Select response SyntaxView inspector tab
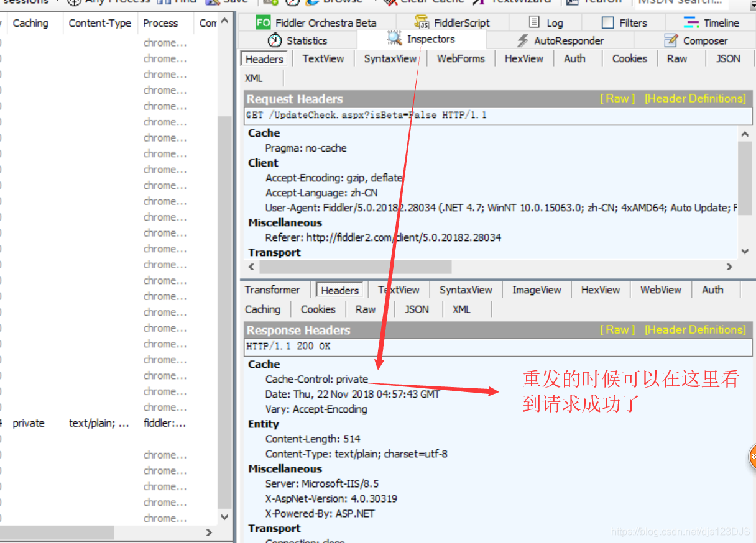The height and width of the screenshot is (543, 756). pos(466,290)
